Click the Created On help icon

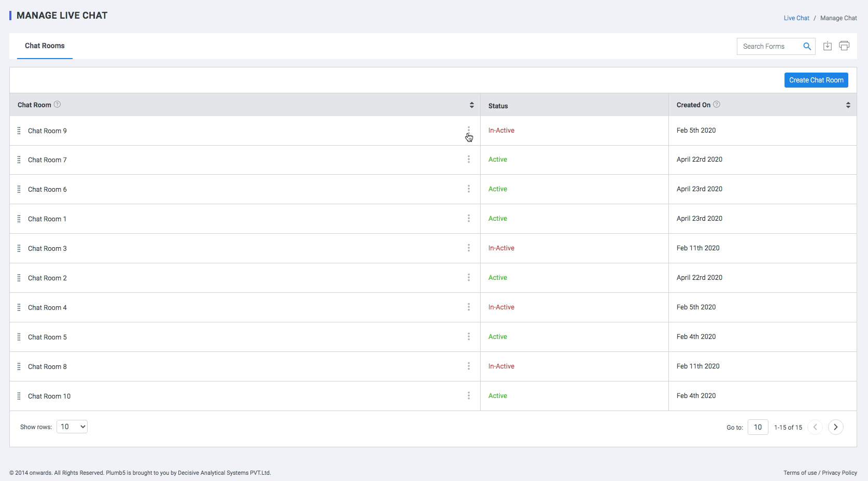pyautogui.click(x=717, y=104)
